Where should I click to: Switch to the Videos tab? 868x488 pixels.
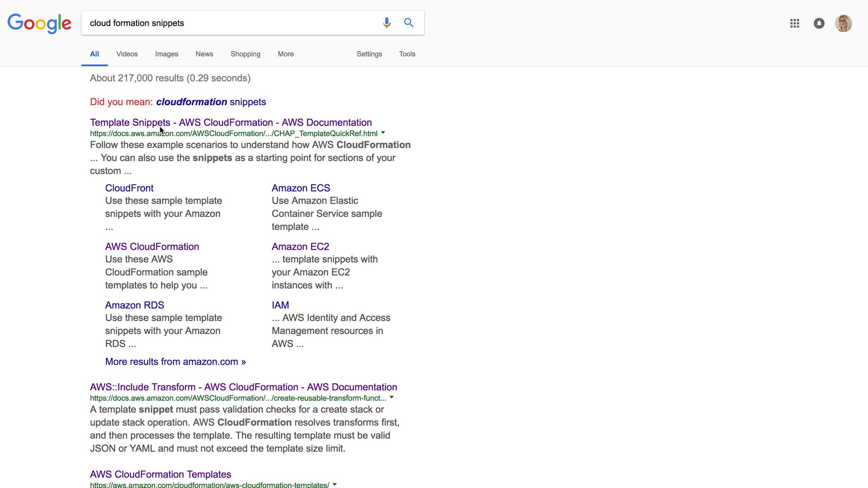(x=127, y=54)
